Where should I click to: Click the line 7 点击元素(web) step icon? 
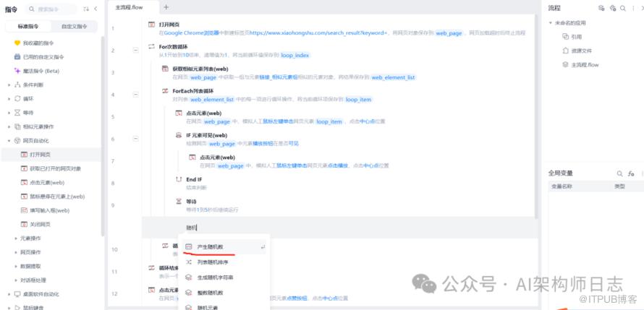point(192,158)
